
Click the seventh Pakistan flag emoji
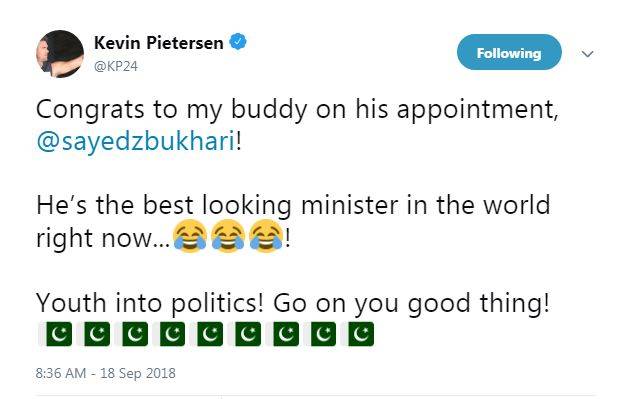[285, 334]
